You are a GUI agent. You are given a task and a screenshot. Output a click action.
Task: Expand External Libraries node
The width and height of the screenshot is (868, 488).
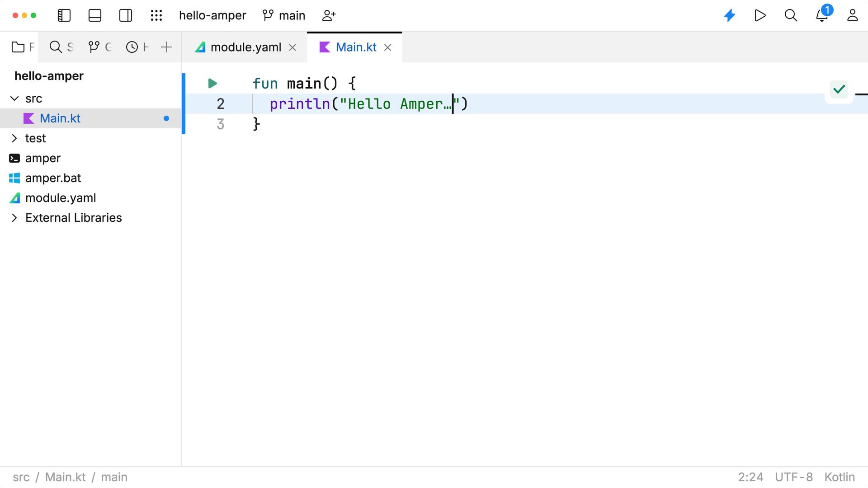tap(14, 218)
